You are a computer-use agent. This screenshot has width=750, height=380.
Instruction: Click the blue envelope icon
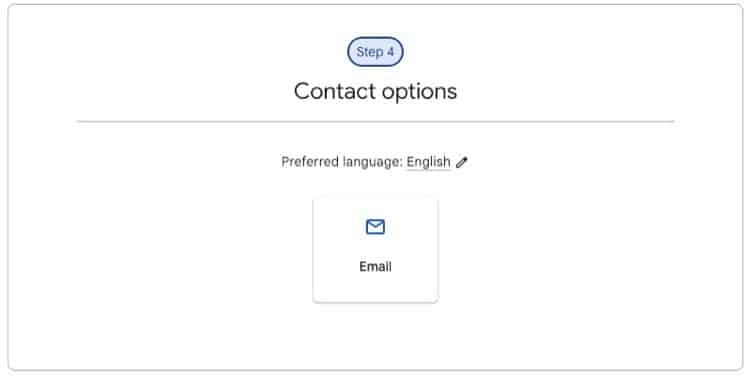375,227
